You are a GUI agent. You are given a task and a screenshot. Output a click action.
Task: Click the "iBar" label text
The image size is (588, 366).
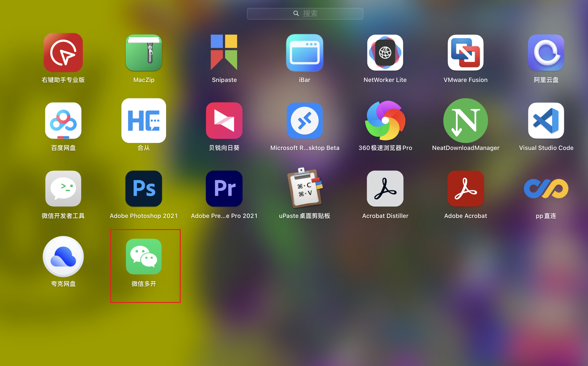point(305,80)
